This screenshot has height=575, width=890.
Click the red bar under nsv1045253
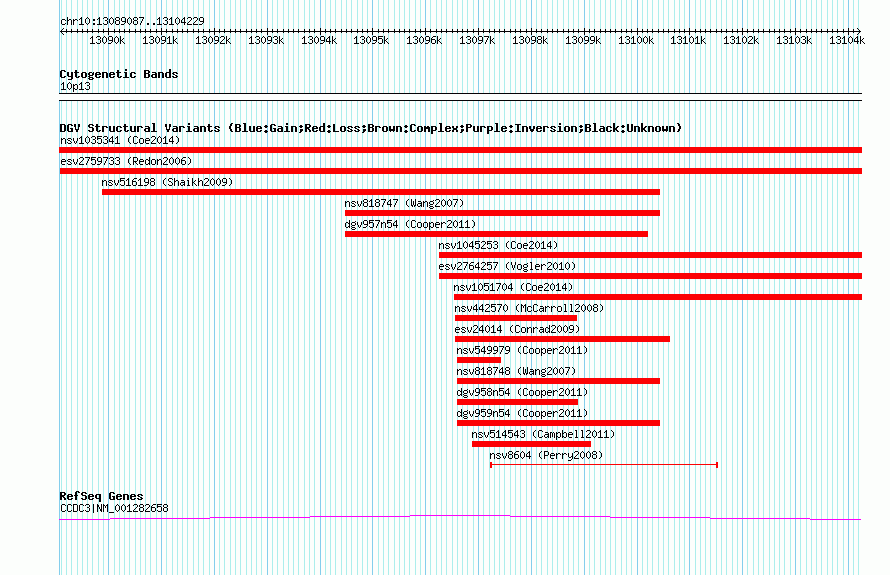click(x=650, y=255)
